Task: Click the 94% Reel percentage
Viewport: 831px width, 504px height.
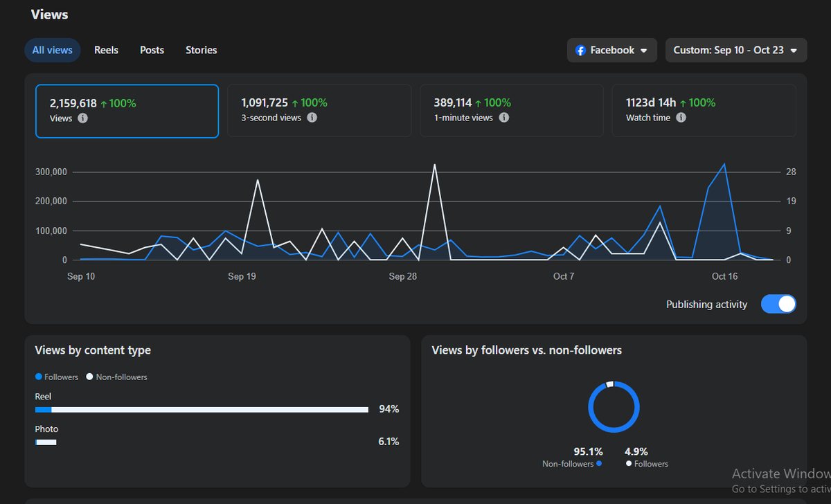Action: 389,409
